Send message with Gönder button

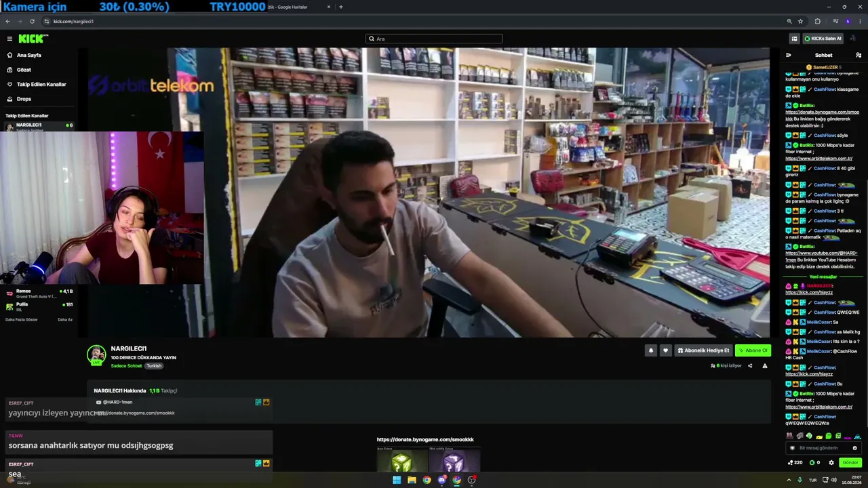850,463
